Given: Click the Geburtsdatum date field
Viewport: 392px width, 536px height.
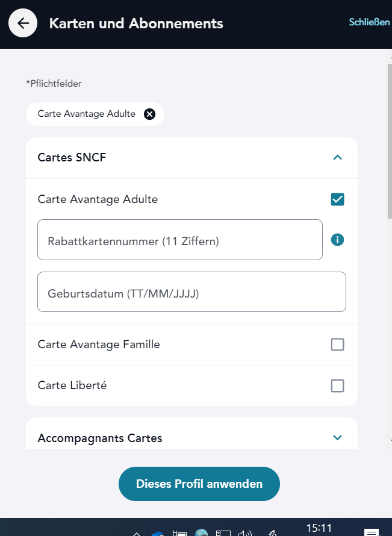Looking at the screenshot, I should 191,292.
